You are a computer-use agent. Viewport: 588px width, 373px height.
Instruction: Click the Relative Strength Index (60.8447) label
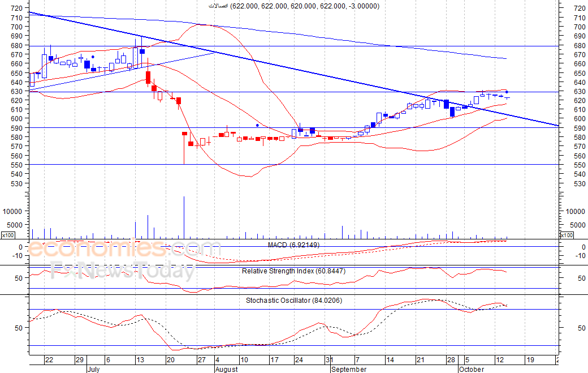pos(293,271)
